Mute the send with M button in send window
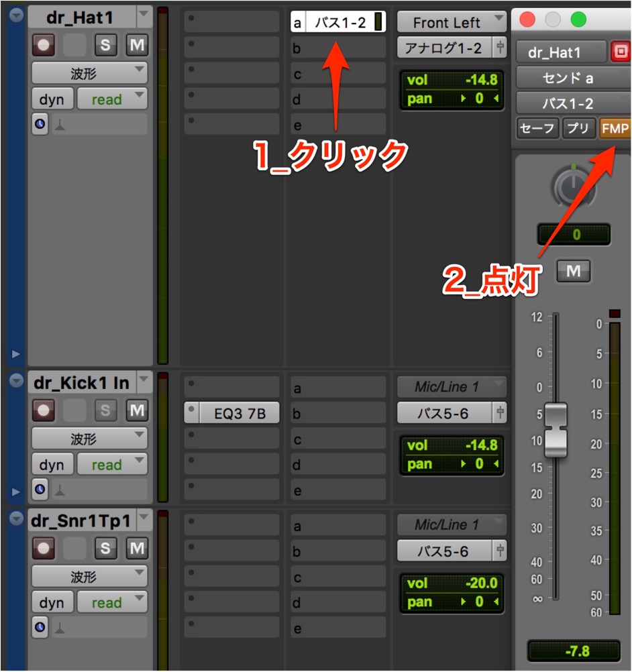 coord(573,271)
